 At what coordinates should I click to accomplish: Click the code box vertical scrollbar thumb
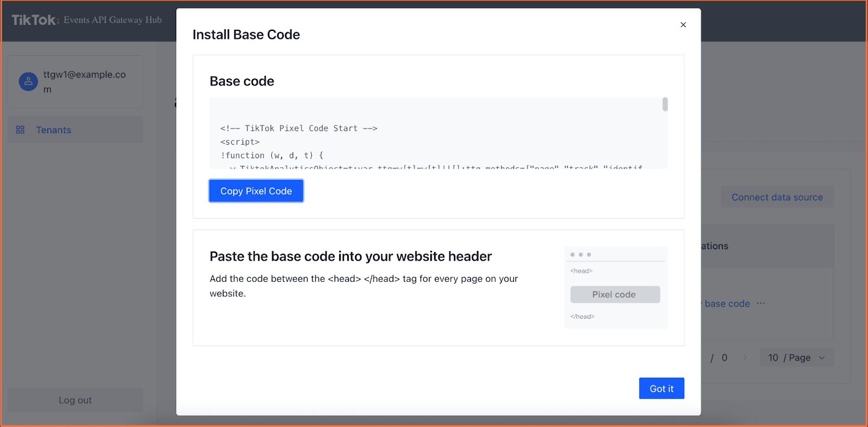coord(665,104)
